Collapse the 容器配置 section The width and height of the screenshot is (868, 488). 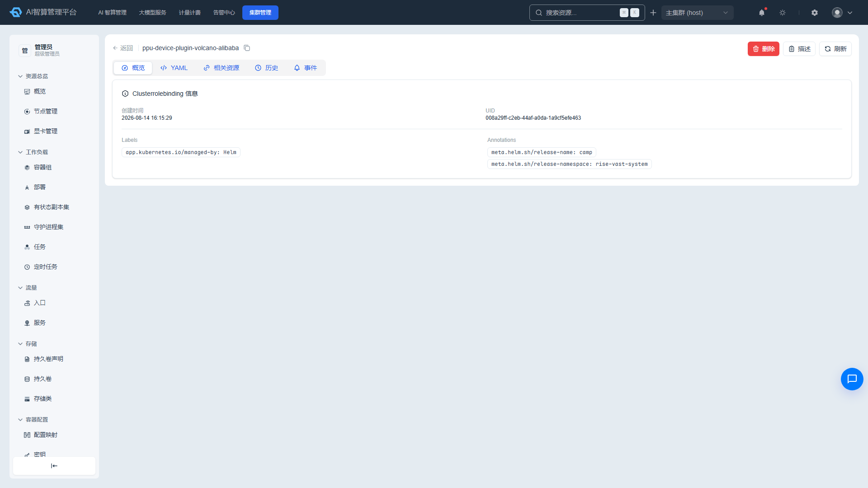[33, 419]
